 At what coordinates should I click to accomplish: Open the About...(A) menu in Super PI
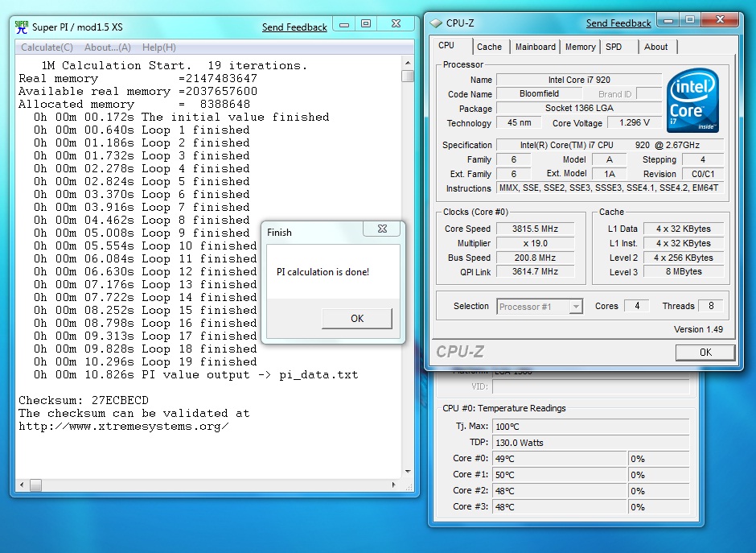(108, 47)
